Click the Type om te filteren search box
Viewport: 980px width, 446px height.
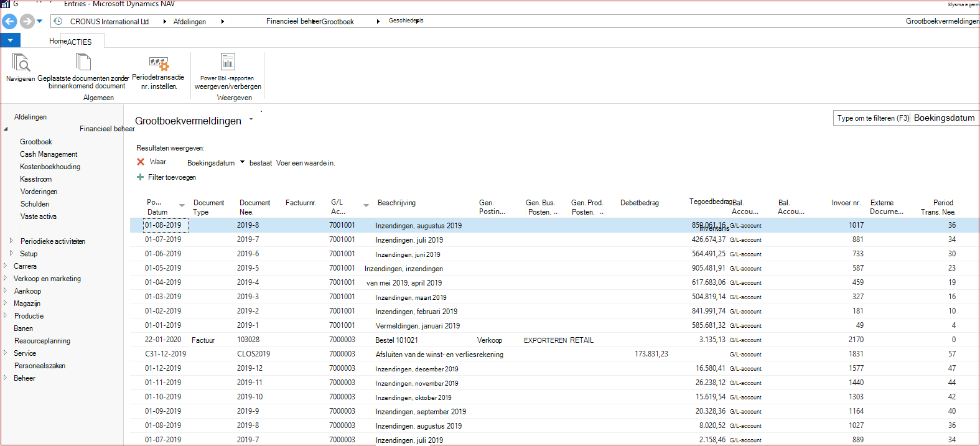click(872, 118)
